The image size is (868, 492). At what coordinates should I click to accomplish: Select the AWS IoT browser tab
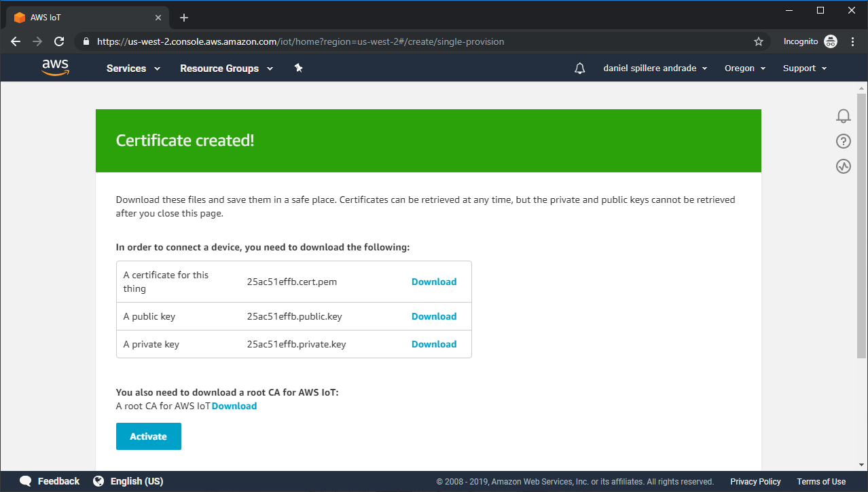click(x=85, y=18)
